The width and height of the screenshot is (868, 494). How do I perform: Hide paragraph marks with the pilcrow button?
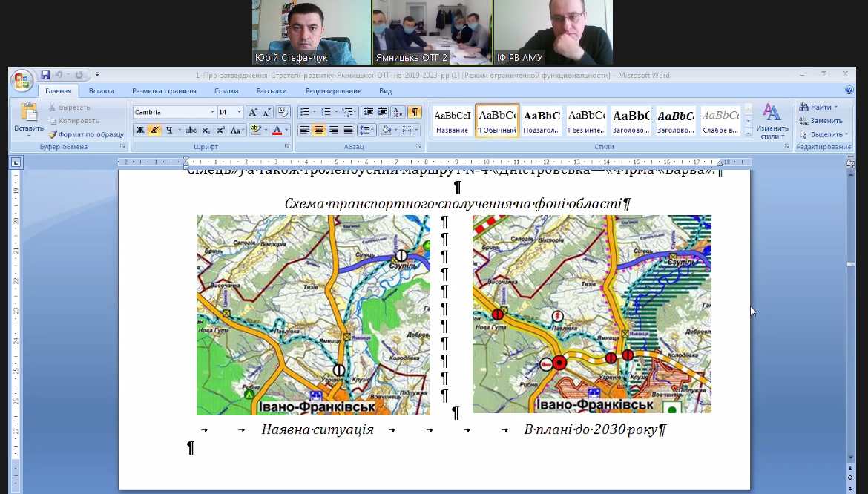coord(414,112)
